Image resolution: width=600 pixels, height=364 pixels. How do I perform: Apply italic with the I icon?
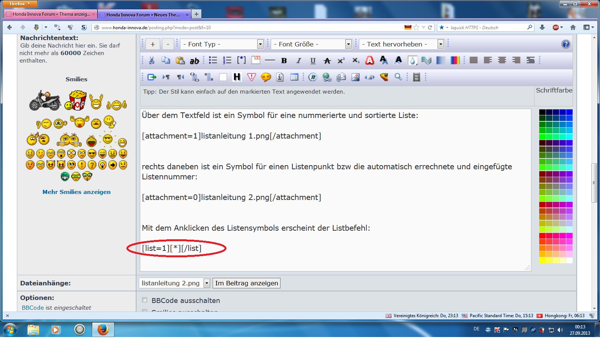coord(298,61)
